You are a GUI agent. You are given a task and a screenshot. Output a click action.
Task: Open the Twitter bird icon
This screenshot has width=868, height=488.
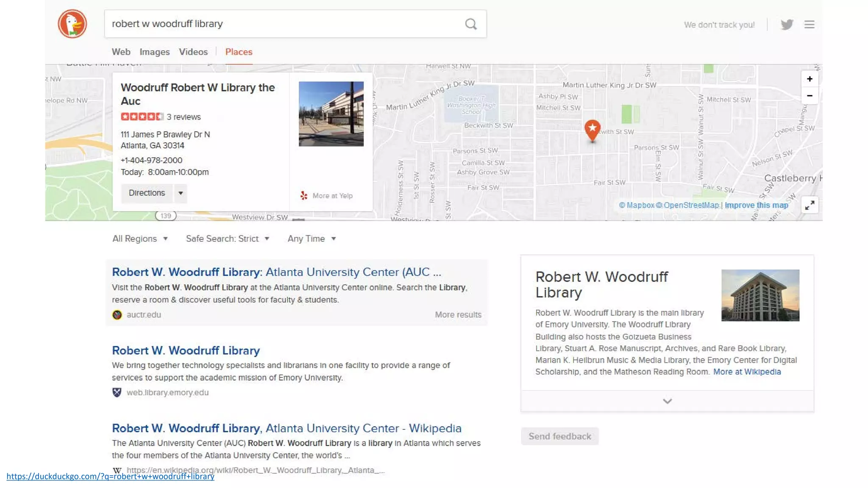click(787, 25)
